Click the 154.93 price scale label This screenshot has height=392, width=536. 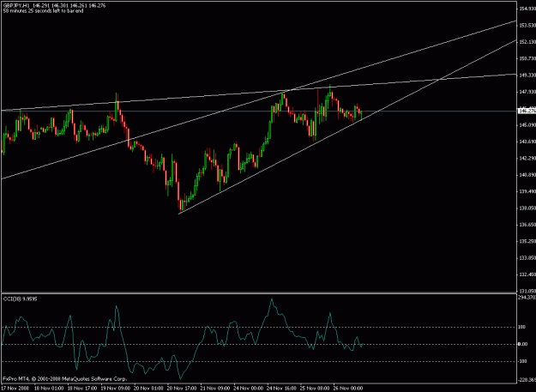pyautogui.click(x=527, y=9)
